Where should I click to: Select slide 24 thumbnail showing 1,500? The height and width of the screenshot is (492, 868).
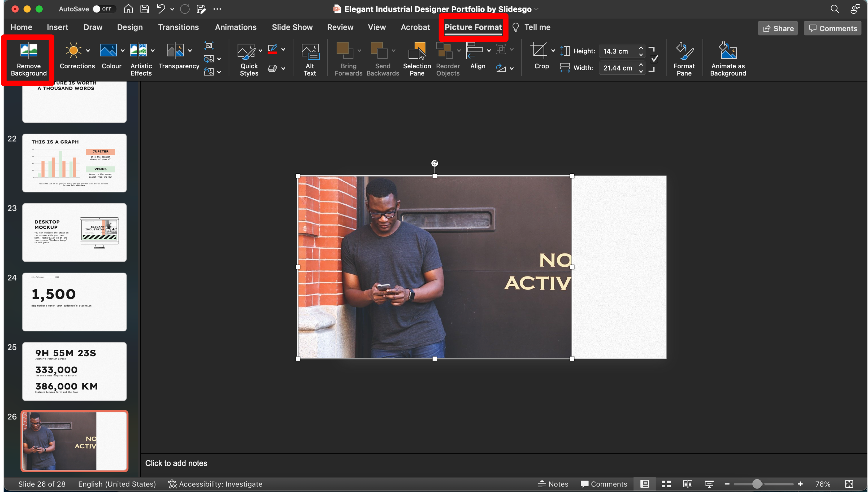[74, 302]
